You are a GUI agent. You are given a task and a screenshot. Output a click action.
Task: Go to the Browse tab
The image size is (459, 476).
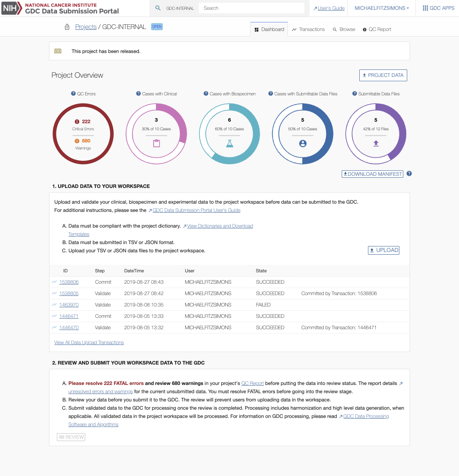pyautogui.click(x=344, y=29)
